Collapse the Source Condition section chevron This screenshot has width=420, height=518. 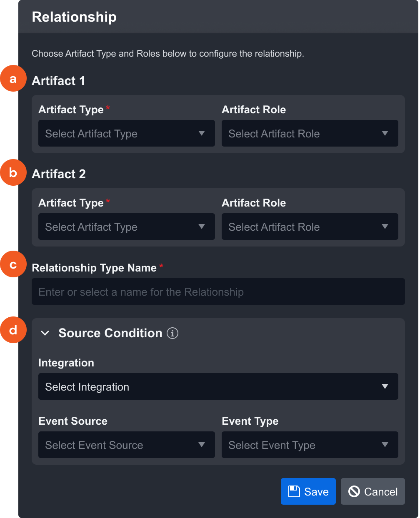tap(45, 333)
